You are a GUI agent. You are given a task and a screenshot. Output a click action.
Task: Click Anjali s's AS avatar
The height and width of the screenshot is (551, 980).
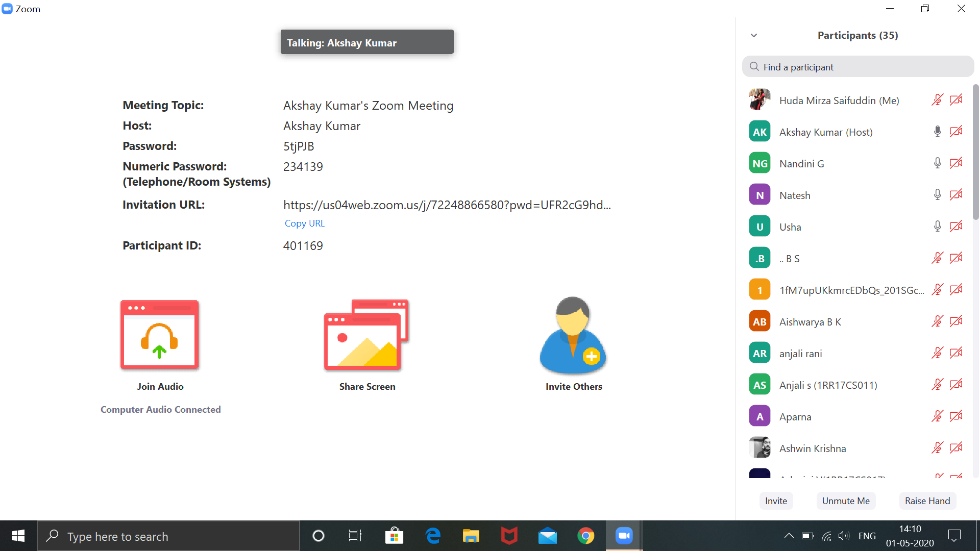point(759,385)
